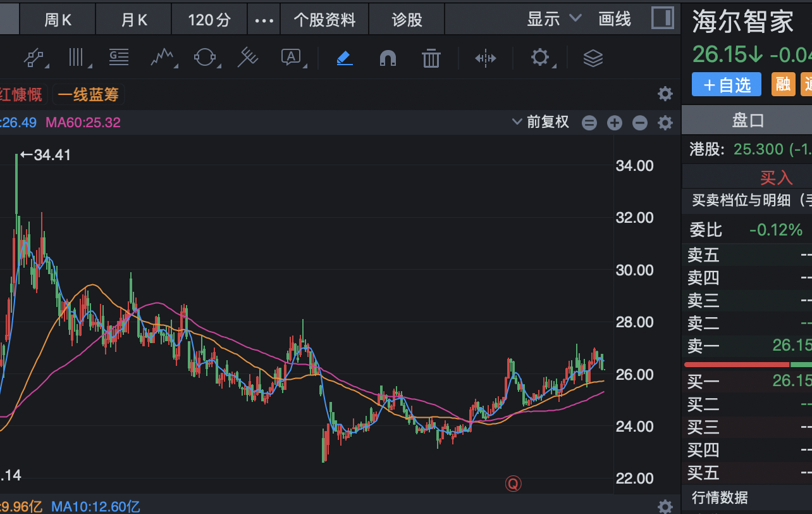Toggle the 画线 drawing toolbar
Image resolution: width=812 pixels, height=514 pixels.
click(x=615, y=19)
